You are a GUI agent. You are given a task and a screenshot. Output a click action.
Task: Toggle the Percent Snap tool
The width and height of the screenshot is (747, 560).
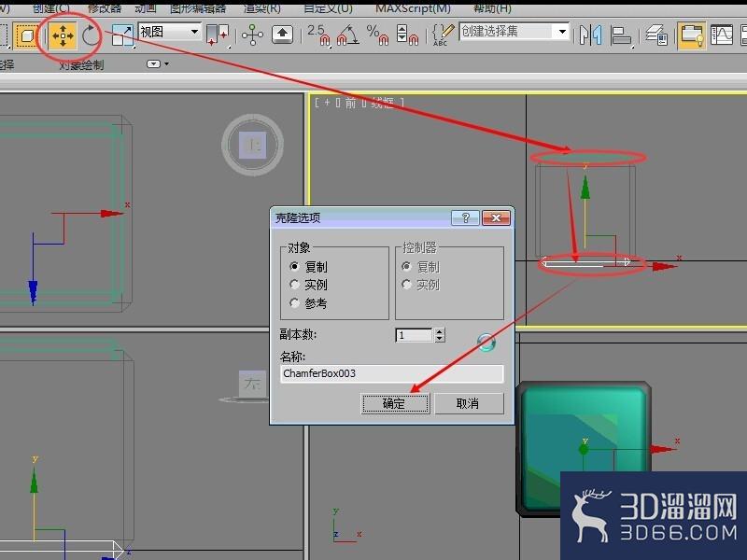(x=377, y=35)
